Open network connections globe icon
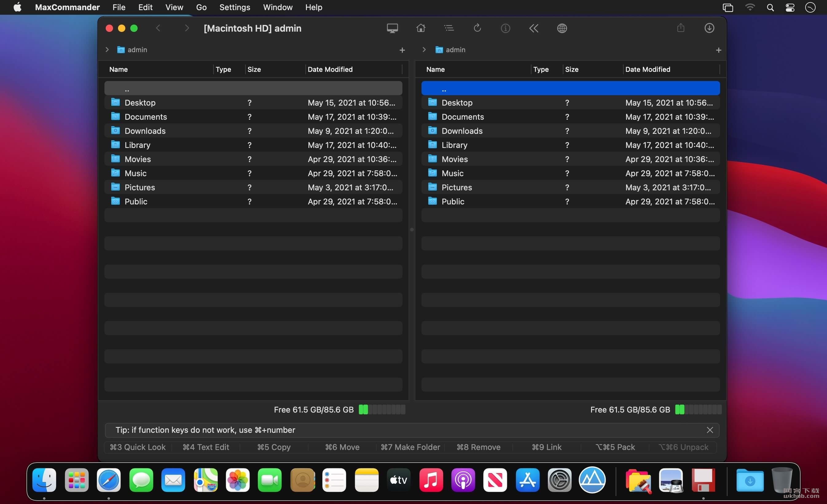 point(562,28)
